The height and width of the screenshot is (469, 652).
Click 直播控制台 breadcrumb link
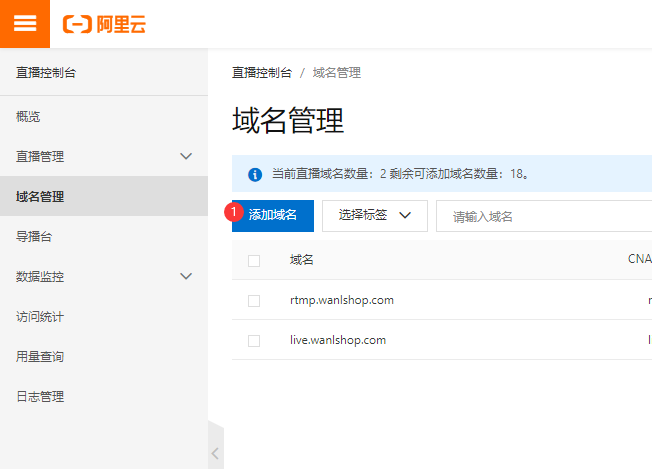(262, 73)
